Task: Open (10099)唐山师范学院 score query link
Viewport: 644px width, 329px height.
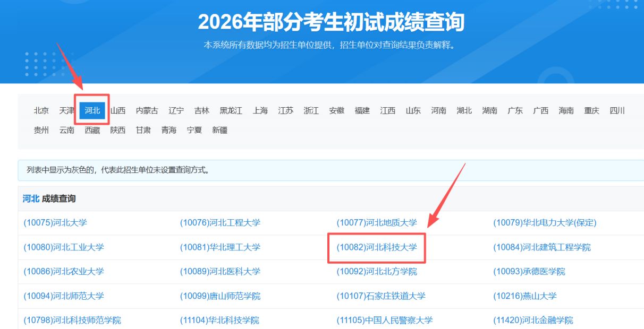Action: point(220,296)
